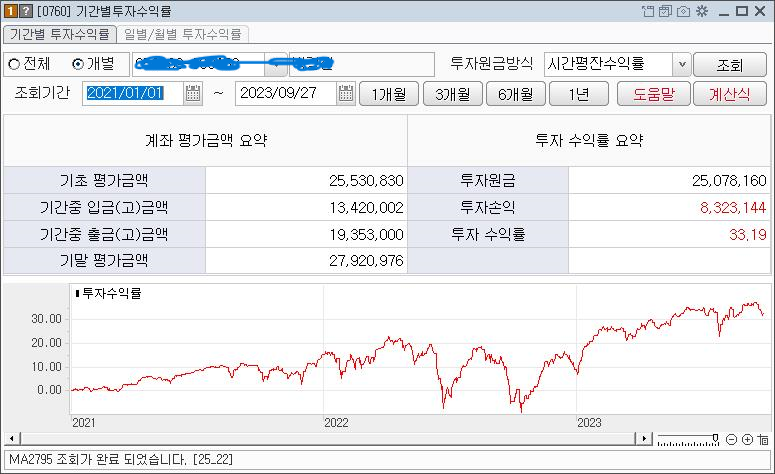Zoom in chart with plus icon
Screen dimensions: 775x474
747,439
